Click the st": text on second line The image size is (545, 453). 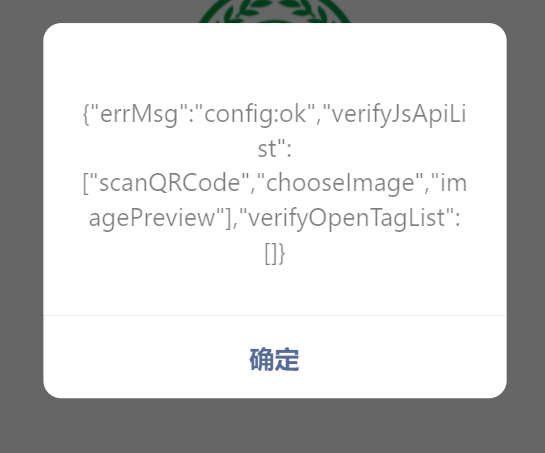(x=275, y=149)
